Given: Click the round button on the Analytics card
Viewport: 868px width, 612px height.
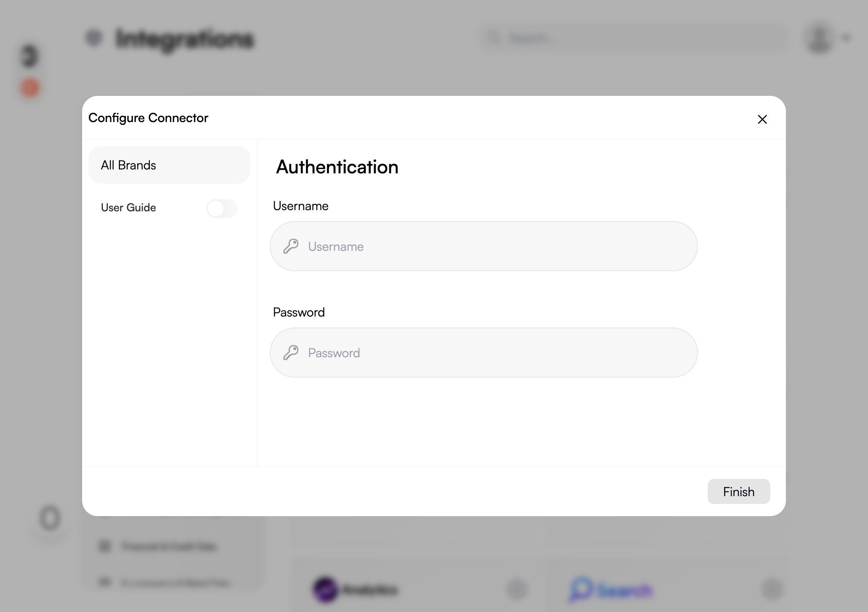Looking at the screenshot, I should (x=517, y=589).
